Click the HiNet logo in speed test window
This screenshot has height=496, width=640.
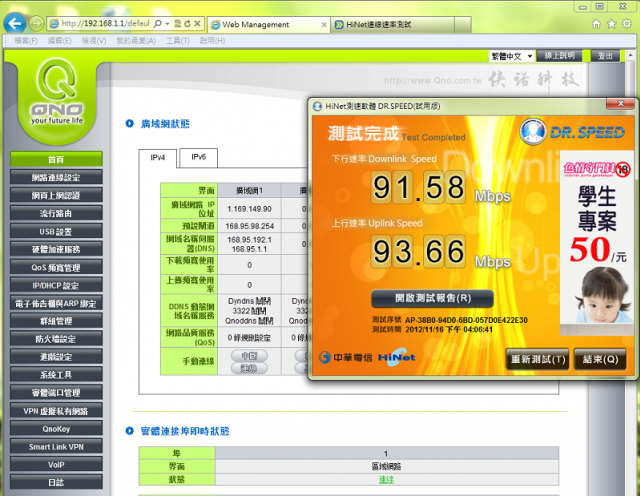tap(396, 357)
